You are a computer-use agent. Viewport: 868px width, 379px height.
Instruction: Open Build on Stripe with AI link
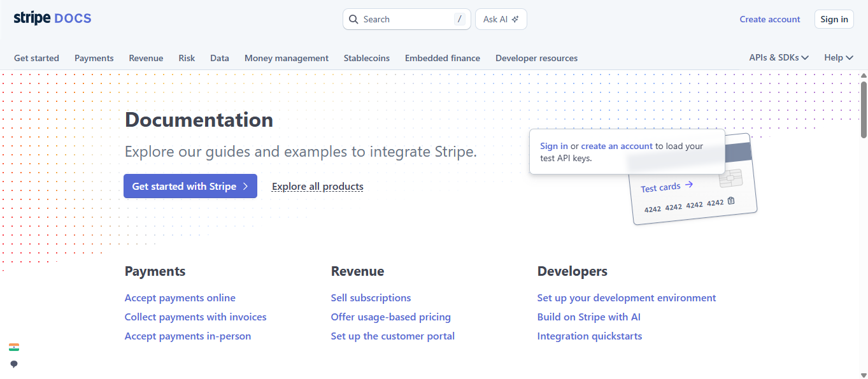click(x=589, y=317)
